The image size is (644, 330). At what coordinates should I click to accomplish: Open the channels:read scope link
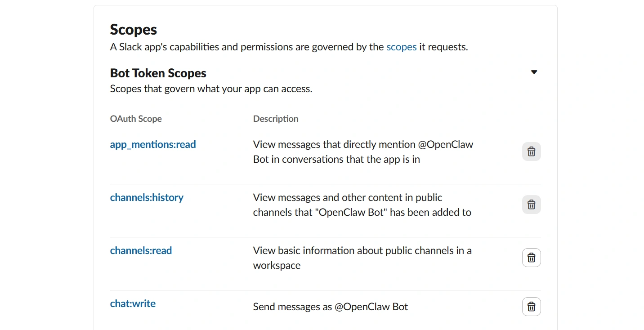(141, 250)
